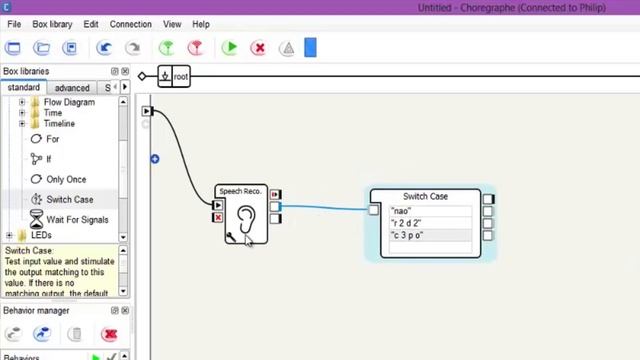Click the root download arrow icon
This screenshot has width=640, height=360.
tap(165, 77)
